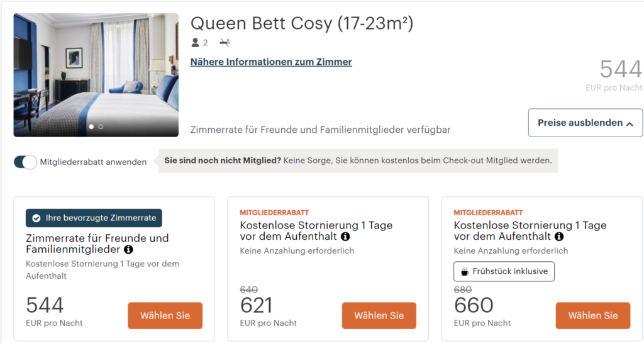The width and height of the screenshot is (644, 343).
Task: Click the non-smoking room icon
Action: [x=225, y=42]
